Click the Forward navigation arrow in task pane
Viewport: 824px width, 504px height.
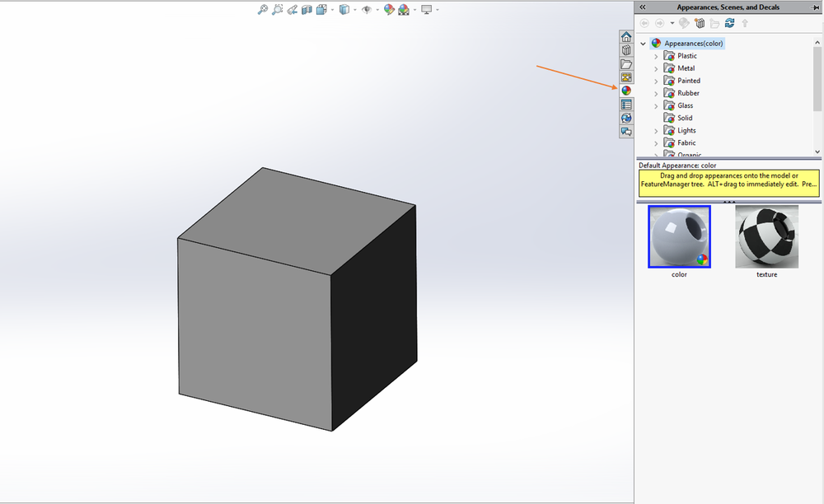pos(659,23)
